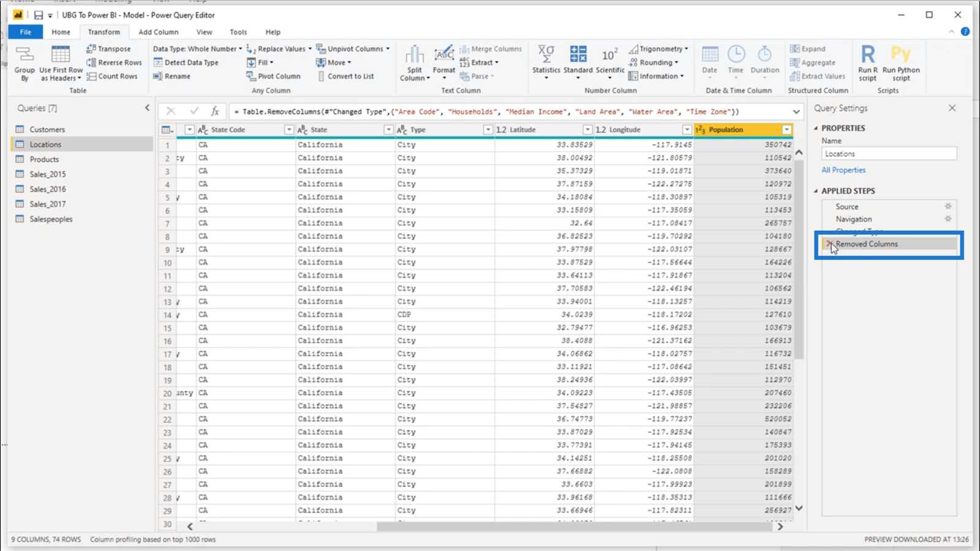This screenshot has width=980, height=551.
Task: Click the Save icon in title bar
Action: 38,15
